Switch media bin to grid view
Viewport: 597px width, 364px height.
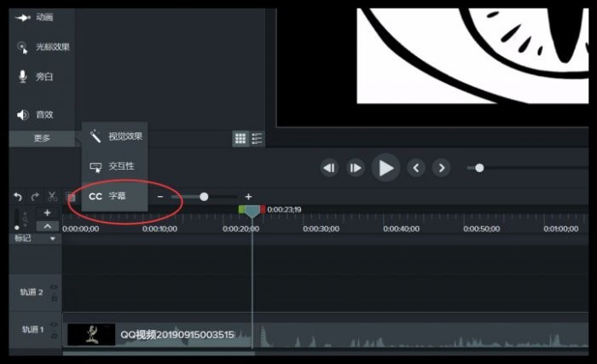[x=241, y=138]
